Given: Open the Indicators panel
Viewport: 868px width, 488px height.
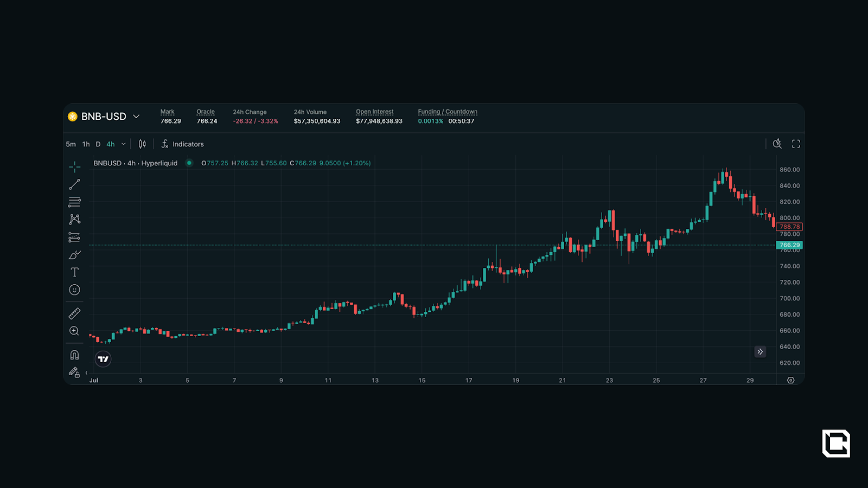Looking at the screenshot, I should coord(182,144).
